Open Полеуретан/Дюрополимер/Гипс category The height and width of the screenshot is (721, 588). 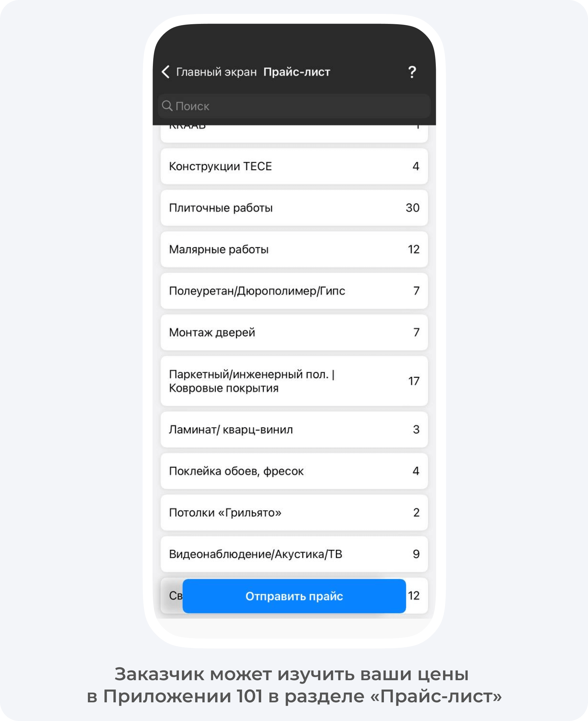[x=294, y=291]
